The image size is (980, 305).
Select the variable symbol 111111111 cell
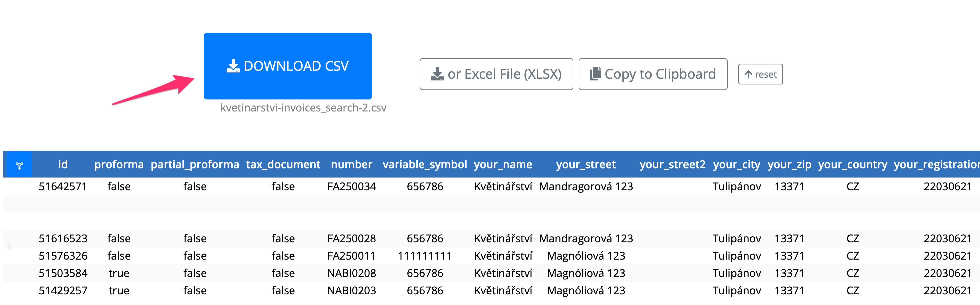[425, 256]
